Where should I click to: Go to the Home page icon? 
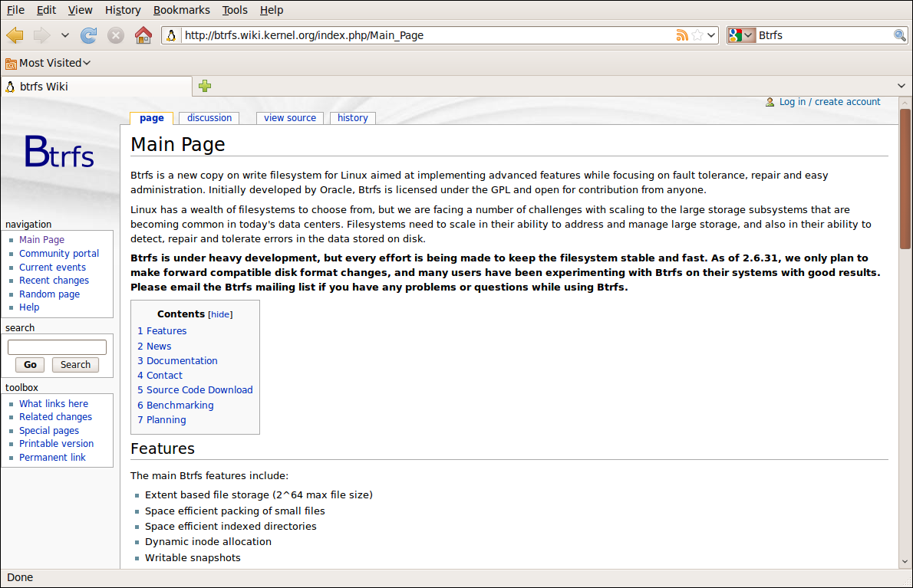click(x=143, y=35)
